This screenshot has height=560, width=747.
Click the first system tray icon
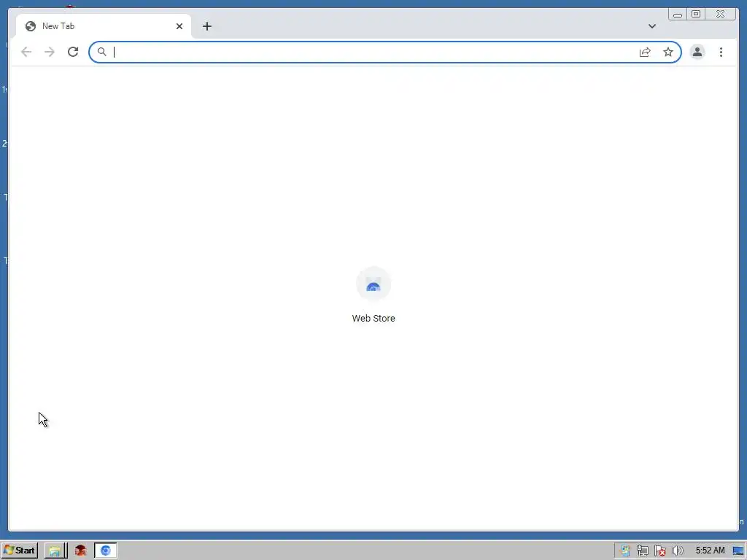pyautogui.click(x=625, y=551)
